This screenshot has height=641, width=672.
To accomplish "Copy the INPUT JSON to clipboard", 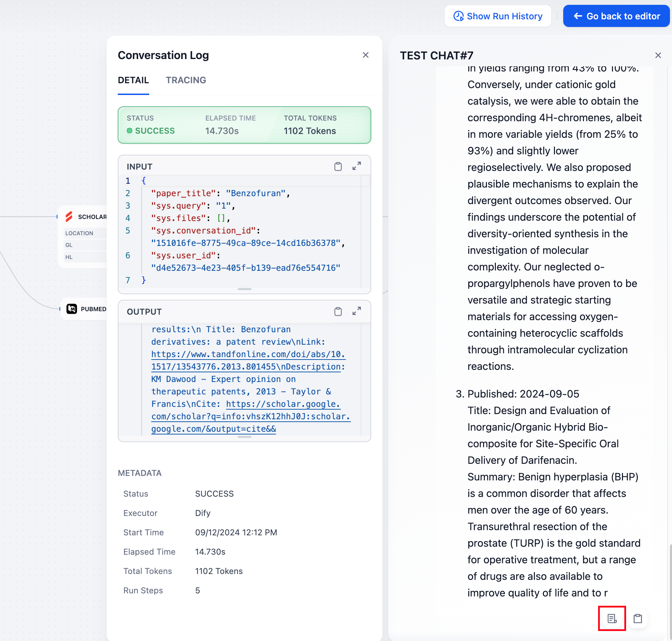I will (x=338, y=166).
